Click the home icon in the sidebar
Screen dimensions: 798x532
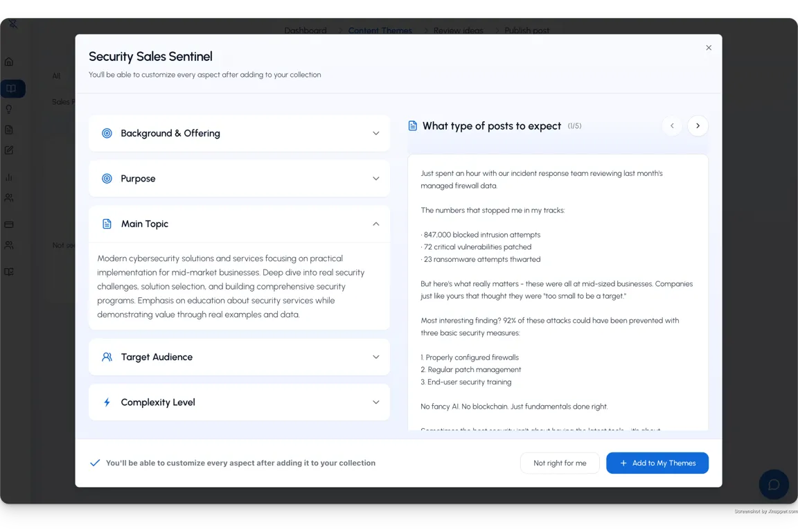pyautogui.click(x=9, y=62)
